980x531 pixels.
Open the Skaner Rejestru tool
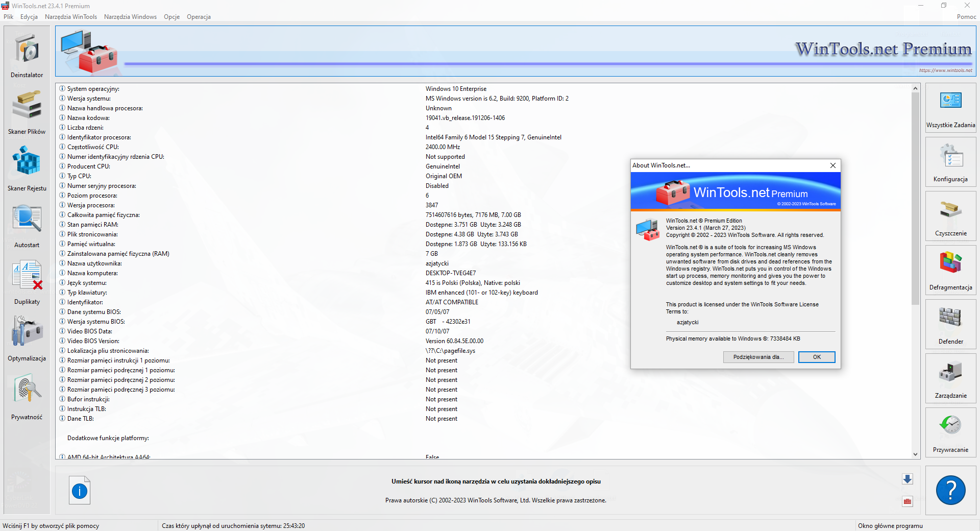coord(27,168)
